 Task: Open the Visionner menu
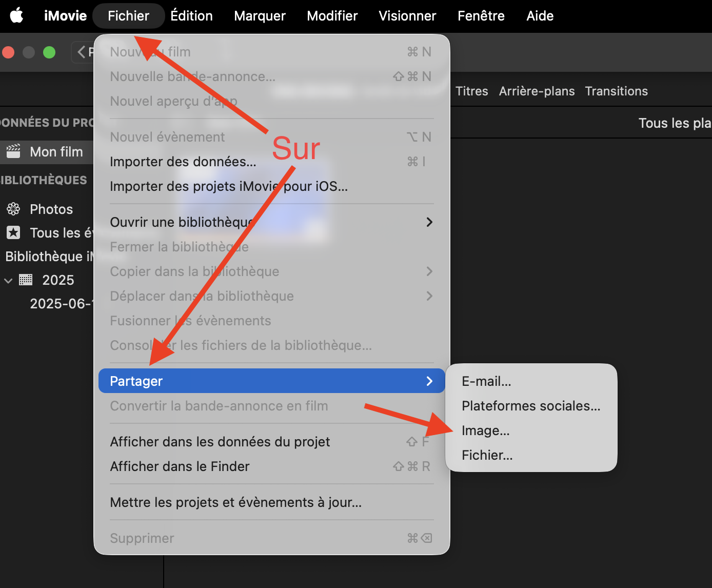click(x=407, y=16)
